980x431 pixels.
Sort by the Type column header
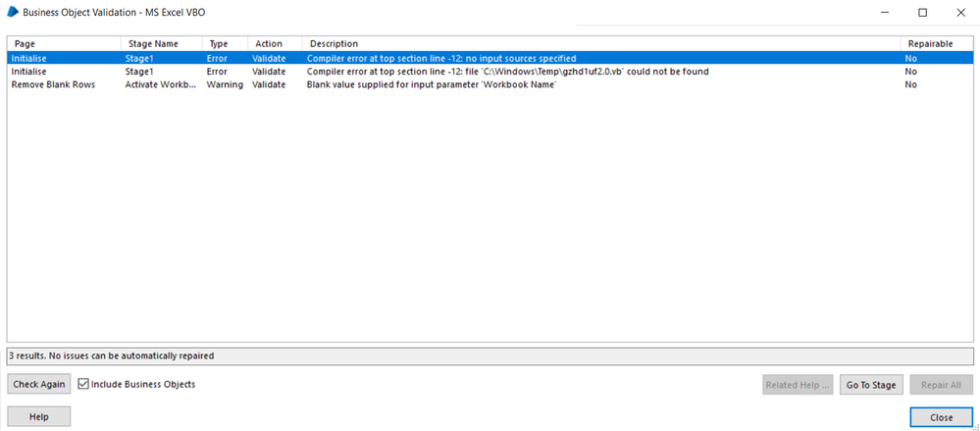[225, 44]
